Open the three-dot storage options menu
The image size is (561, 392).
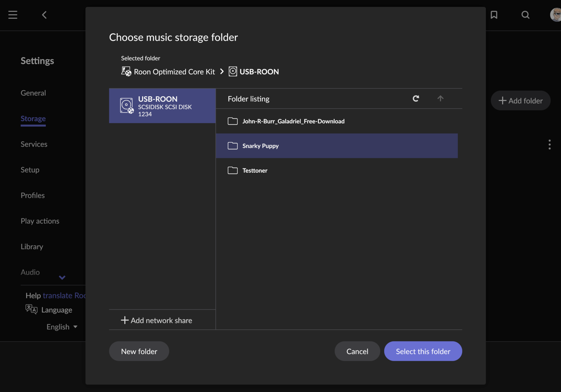point(549,144)
